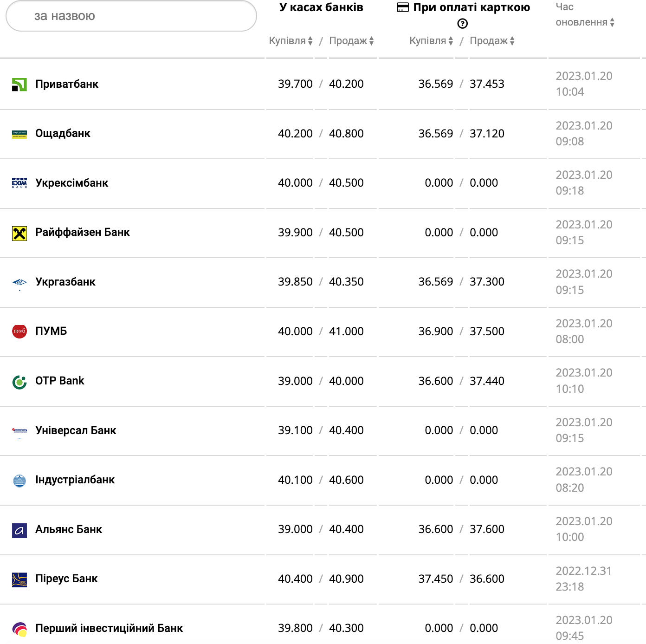Sort by card payment Продаж column
Image resolution: width=646 pixels, height=644 pixels.
point(492,41)
